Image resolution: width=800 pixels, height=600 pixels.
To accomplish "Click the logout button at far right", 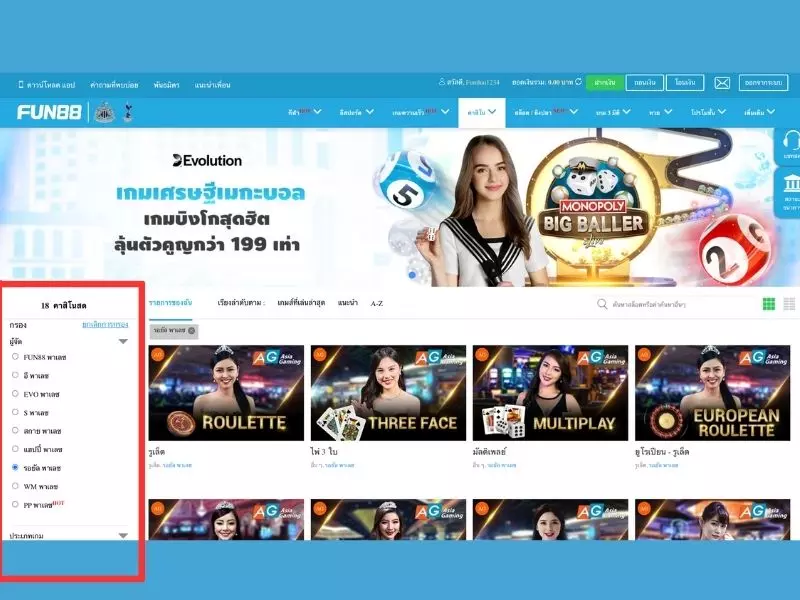I will point(763,82).
